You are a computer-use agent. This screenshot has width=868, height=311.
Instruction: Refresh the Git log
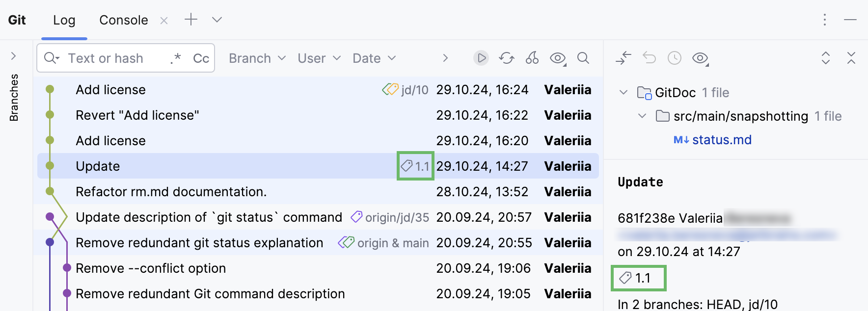click(x=506, y=58)
